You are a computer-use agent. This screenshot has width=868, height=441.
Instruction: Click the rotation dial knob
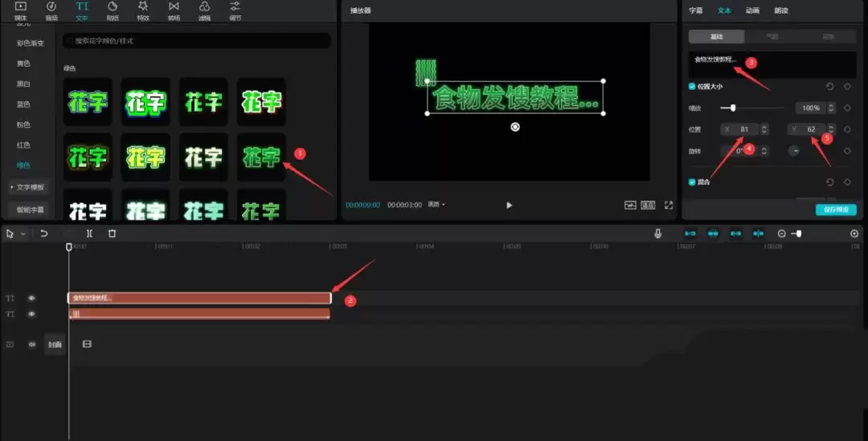(x=794, y=151)
